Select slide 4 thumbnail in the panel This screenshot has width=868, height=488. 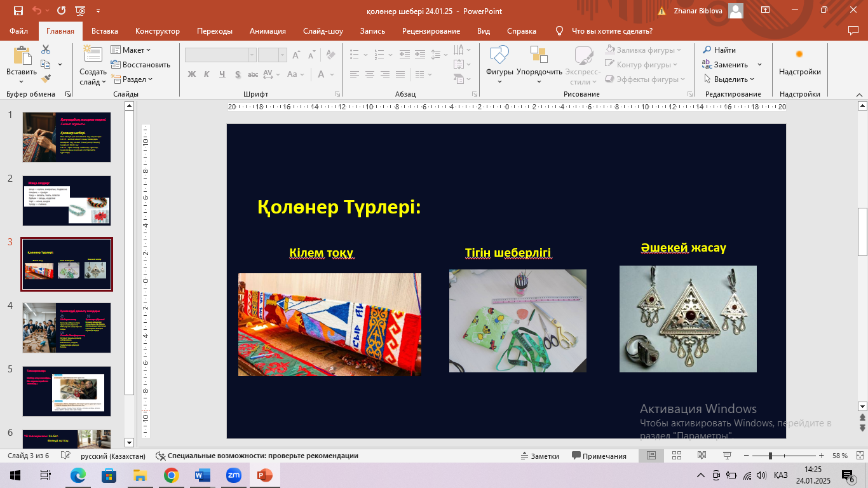pyautogui.click(x=67, y=327)
